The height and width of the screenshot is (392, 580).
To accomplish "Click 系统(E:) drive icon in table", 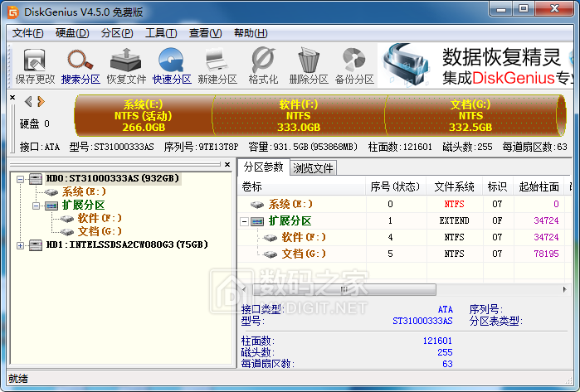I will point(257,205).
